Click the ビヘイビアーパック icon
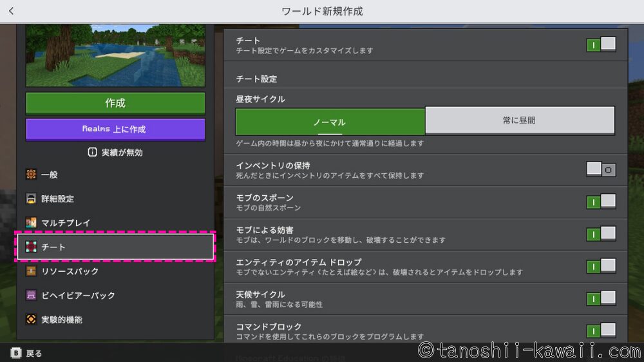The image size is (644, 362). [31, 295]
